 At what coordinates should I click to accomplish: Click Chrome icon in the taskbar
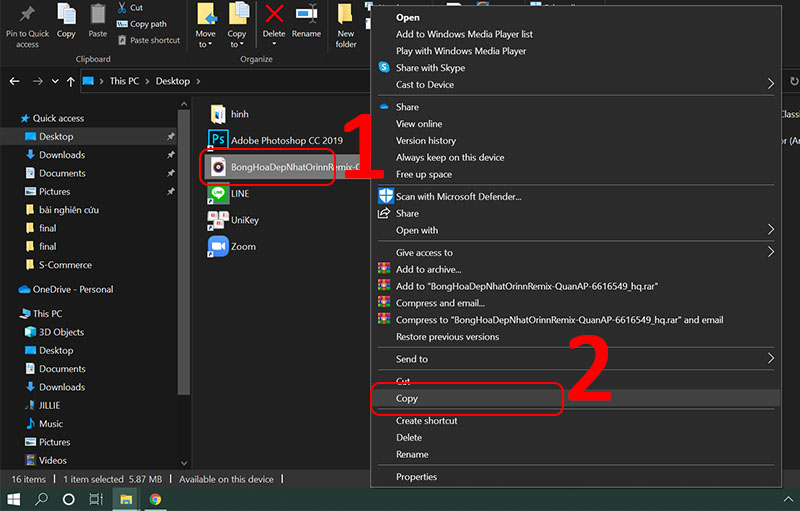(155, 498)
